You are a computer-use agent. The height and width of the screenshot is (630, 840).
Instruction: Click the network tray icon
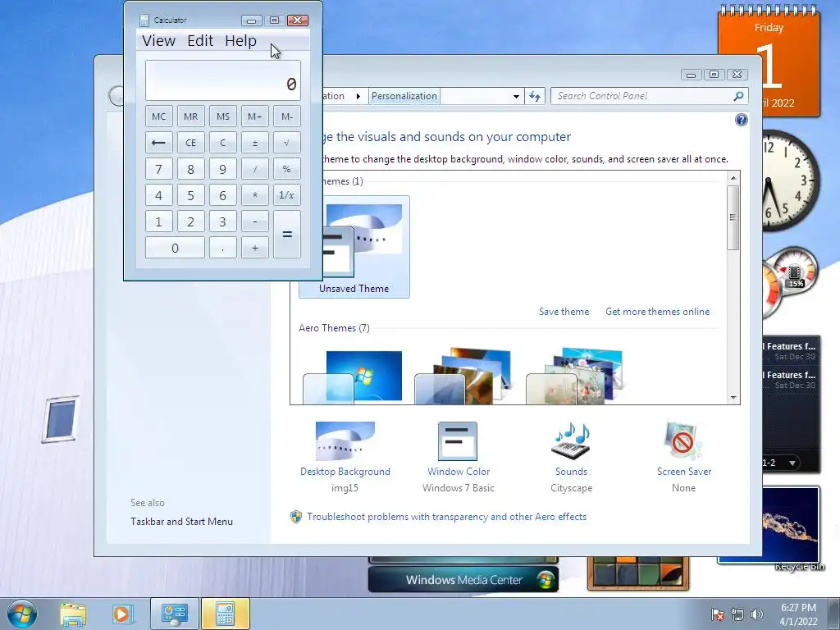737,614
